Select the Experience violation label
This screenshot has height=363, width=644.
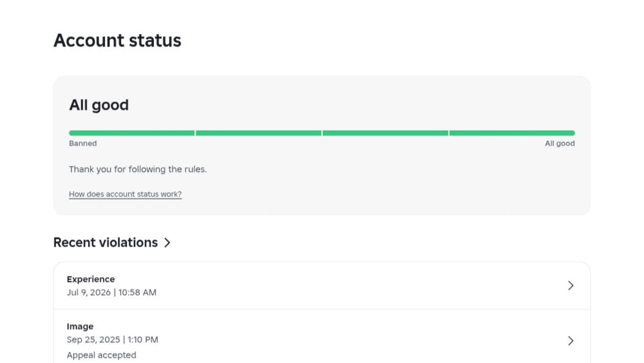(91, 279)
